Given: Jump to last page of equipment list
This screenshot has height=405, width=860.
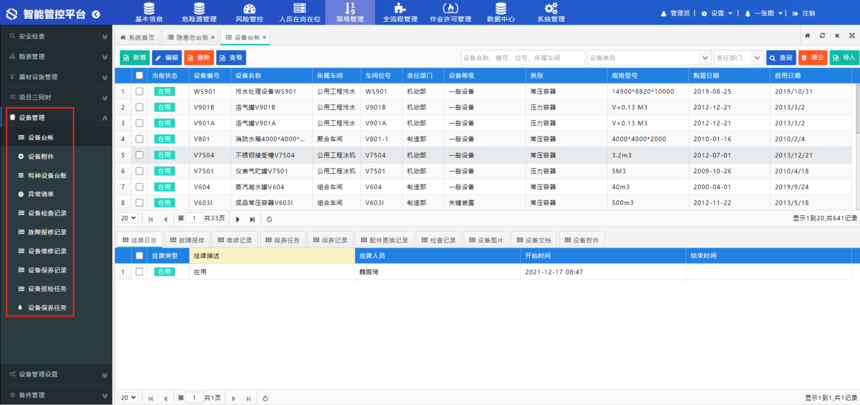Looking at the screenshot, I should click(252, 218).
